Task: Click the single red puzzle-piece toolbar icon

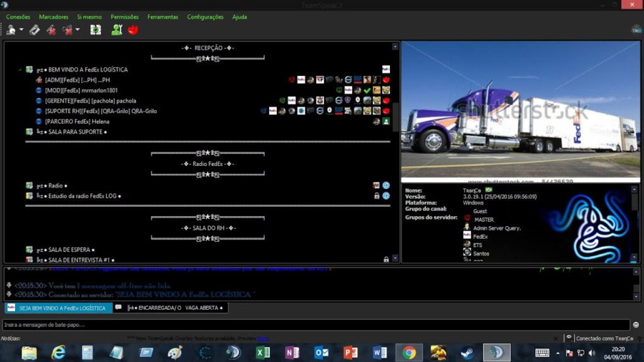Action: click(52, 30)
